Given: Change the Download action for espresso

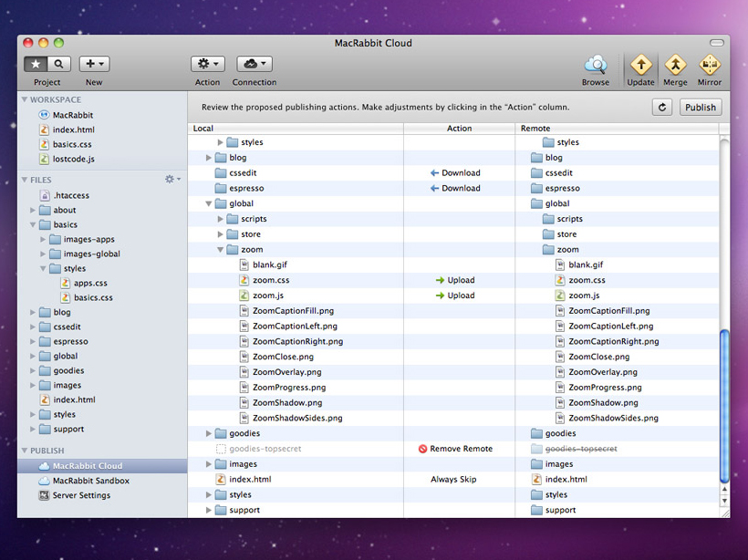Looking at the screenshot, I should tap(455, 189).
